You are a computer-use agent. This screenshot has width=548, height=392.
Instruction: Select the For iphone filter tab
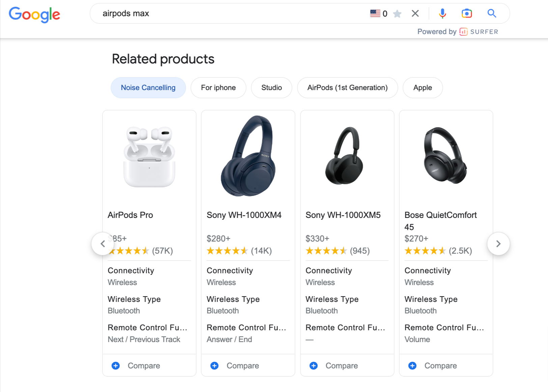(x=218, y=88)
